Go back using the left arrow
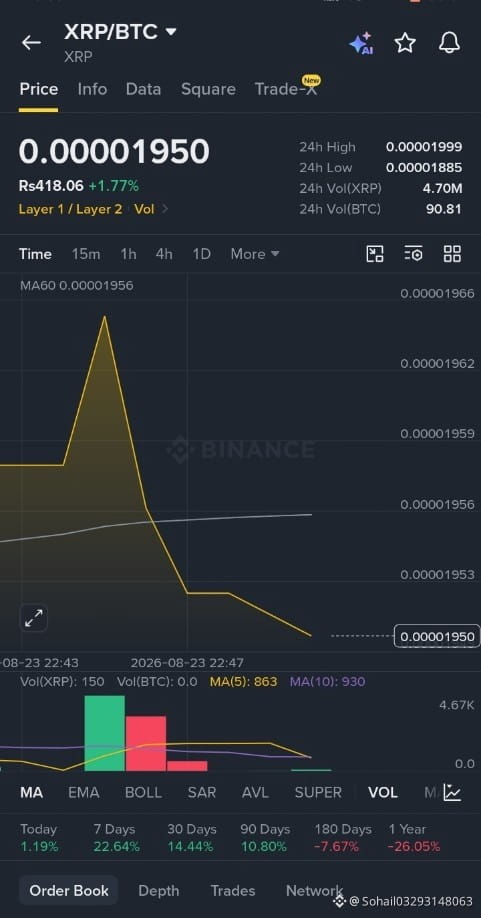This screenshot has height=918, width=481. [x=31, y=43]
